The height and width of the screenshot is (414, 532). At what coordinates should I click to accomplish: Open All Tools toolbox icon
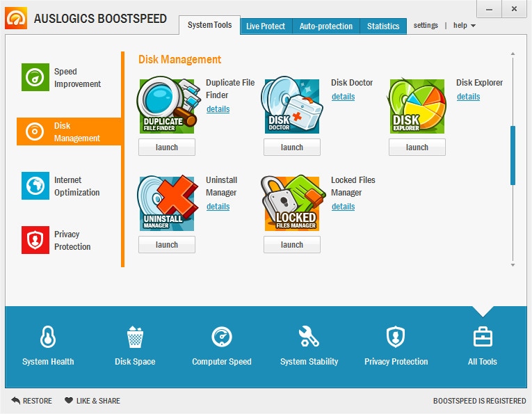click(483, 337)
